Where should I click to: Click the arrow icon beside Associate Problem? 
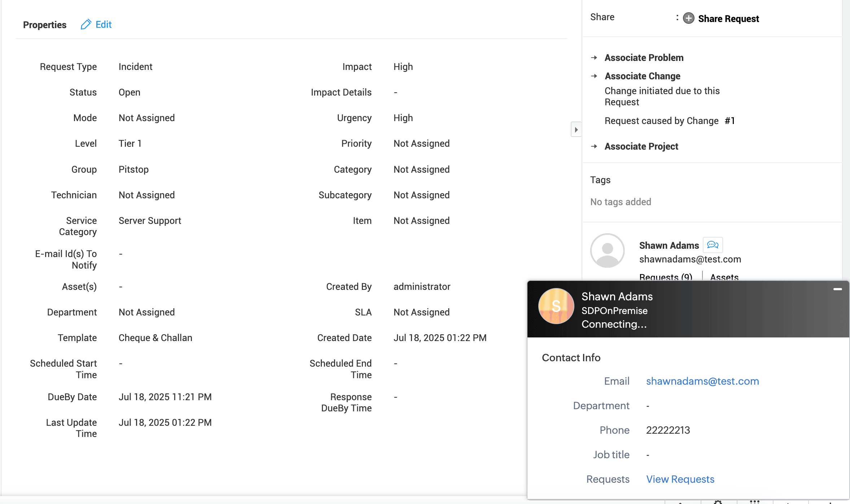tap(594, 58)
